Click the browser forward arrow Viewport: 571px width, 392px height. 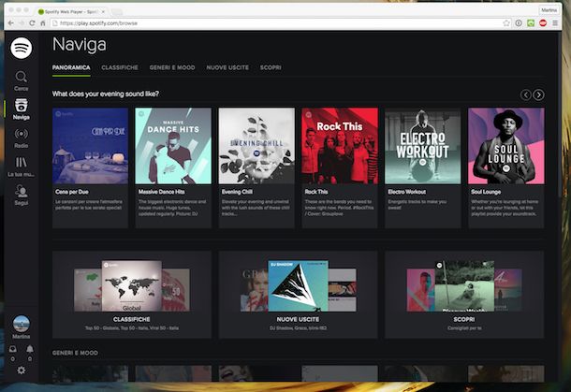[22, 23]
